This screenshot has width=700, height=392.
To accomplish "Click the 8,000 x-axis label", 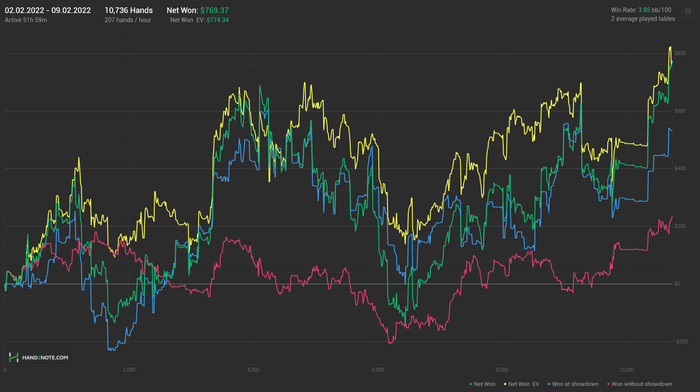I will coord(502,370).
